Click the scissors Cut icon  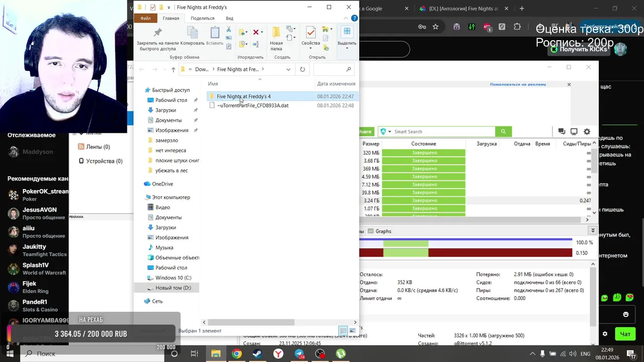229,30
